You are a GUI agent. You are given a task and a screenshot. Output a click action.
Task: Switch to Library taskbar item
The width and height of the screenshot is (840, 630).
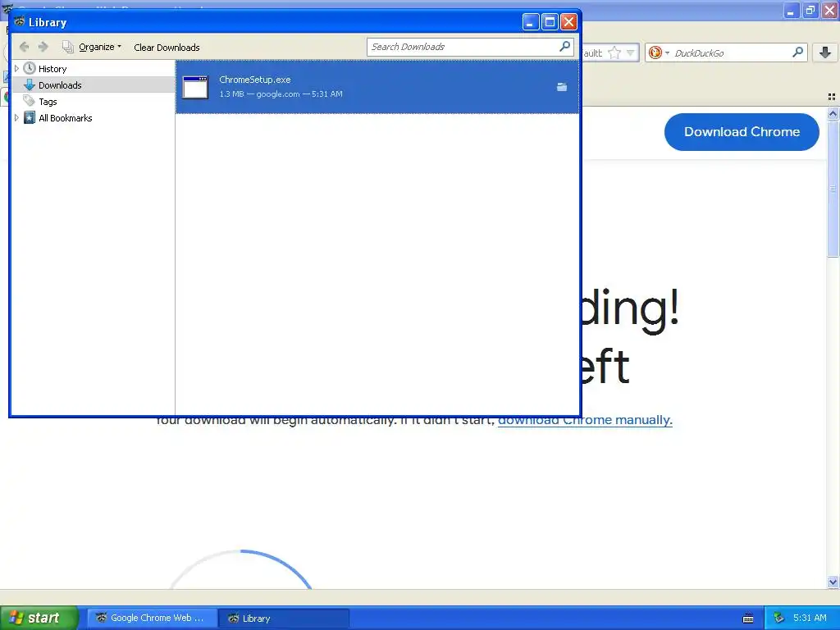click(284, 619)
